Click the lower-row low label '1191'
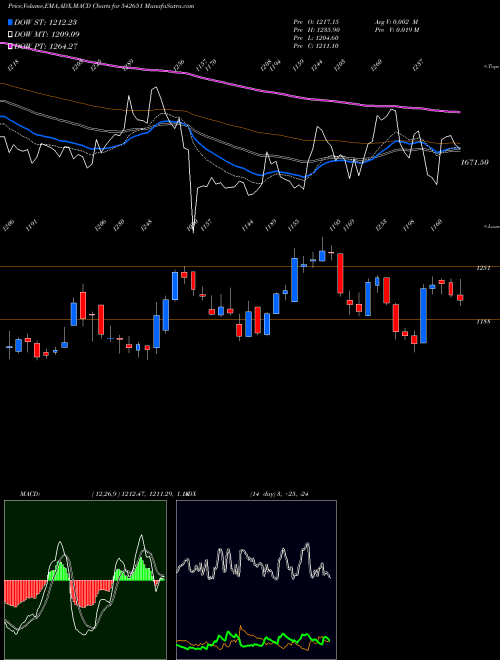The image size is (500, 660). tap(32, 225)
